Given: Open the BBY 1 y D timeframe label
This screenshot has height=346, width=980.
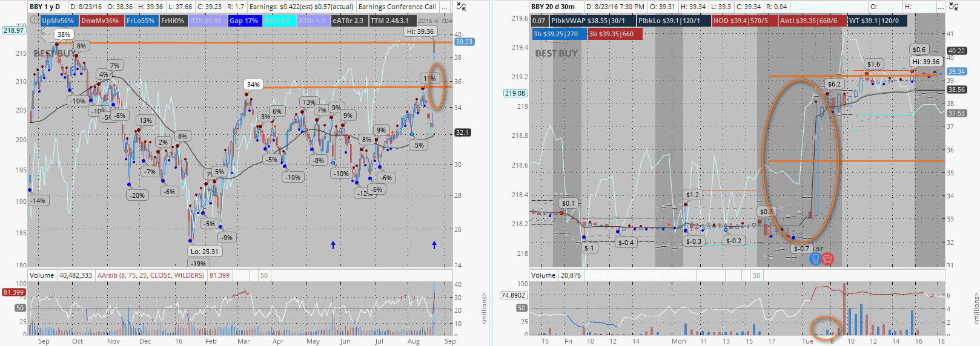Looking at the screenshot, I should (46, 7).
